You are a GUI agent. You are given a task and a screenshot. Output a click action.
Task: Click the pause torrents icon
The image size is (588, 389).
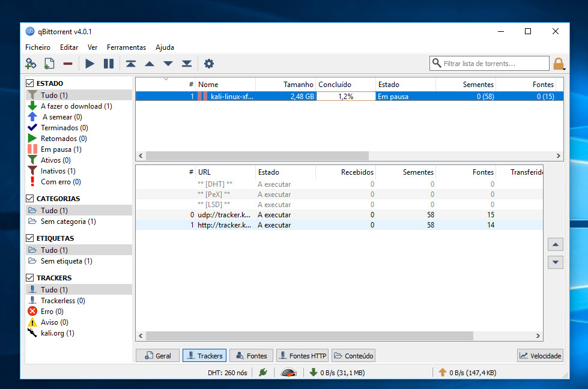click(x=109, y=63)
